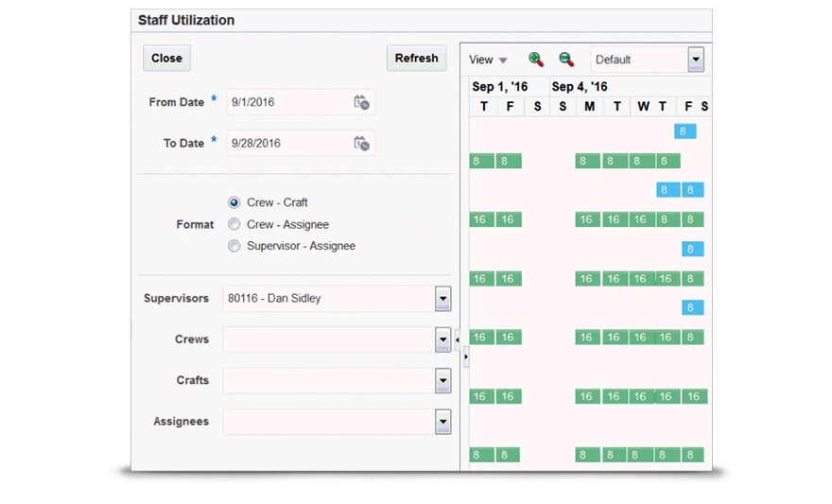Open the From Date calendar picker

click(x=361, y=102)
